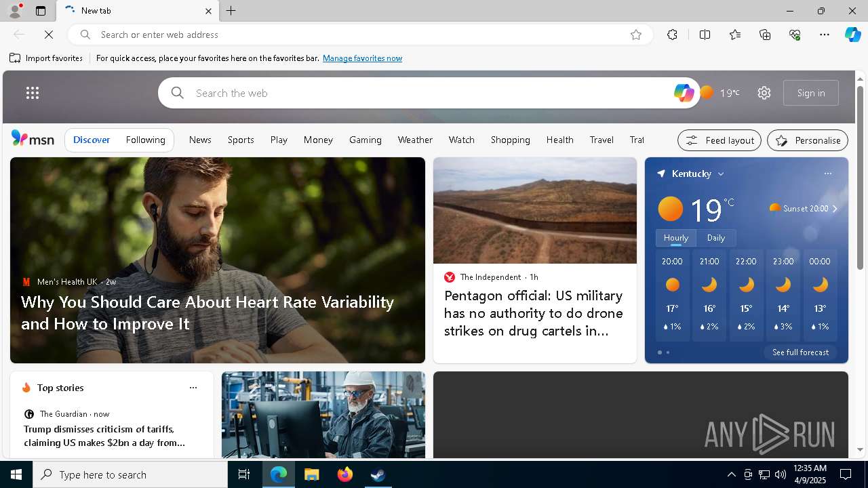Add page to favorites star icon
Viewport: 868px width, 488px height.
pos(636,35)
